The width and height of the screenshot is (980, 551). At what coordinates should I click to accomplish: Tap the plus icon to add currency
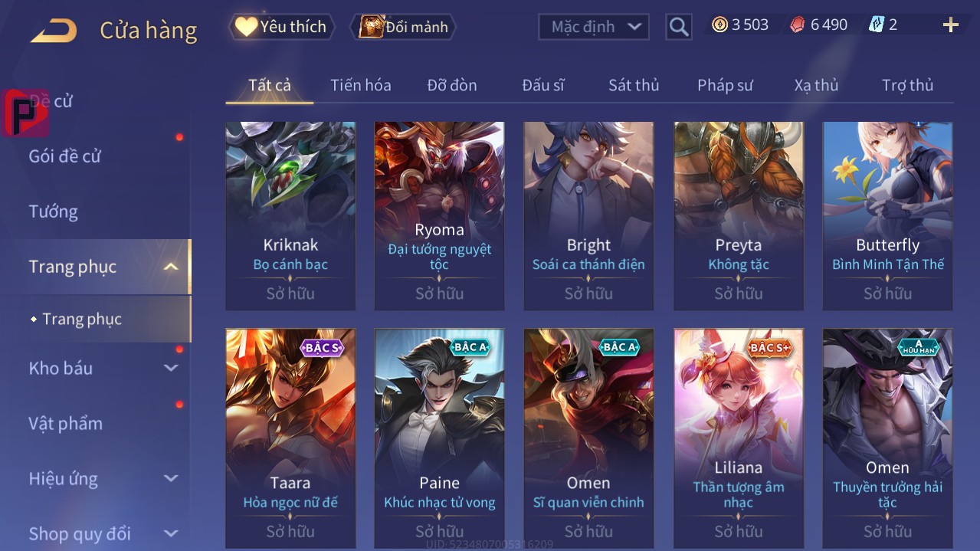coord(951,25)
